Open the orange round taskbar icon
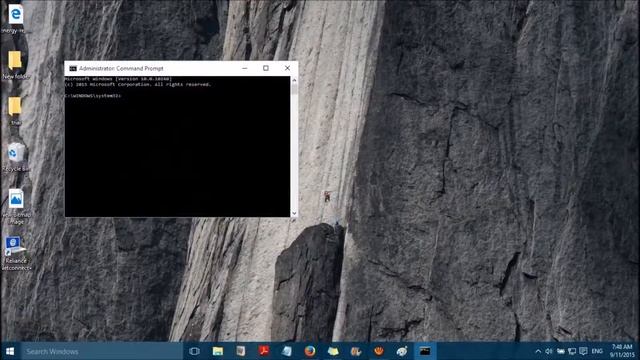This screenshot has height=360, width=640. point(379,351)
